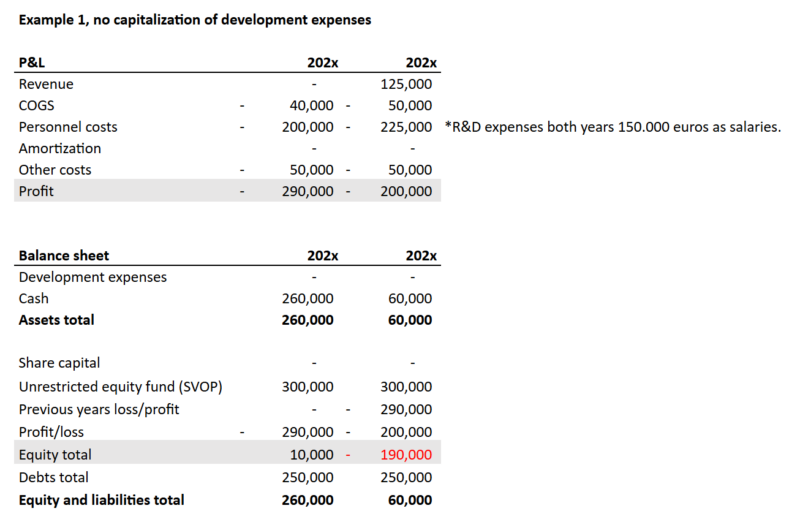This screenshot has width=800, height=530.
Task: Select the COGS row label
Action: click(38, 106)
